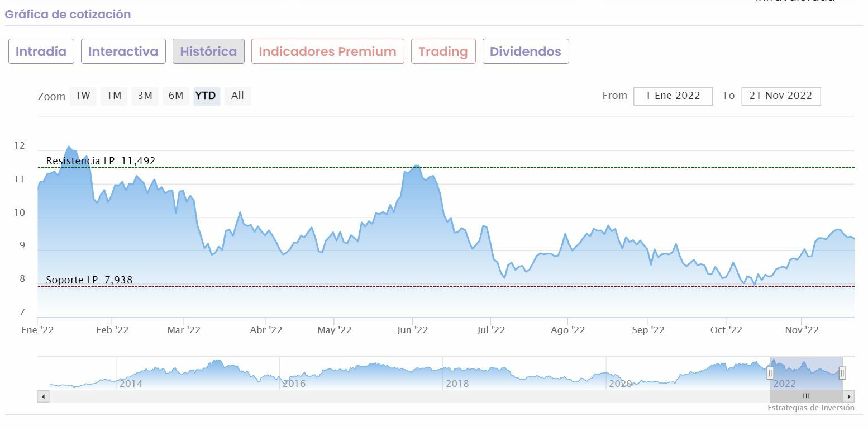Click the left navigator range handle
This screenshot has height=430, width=868.
pyautogui.click(x=770, y=373)
